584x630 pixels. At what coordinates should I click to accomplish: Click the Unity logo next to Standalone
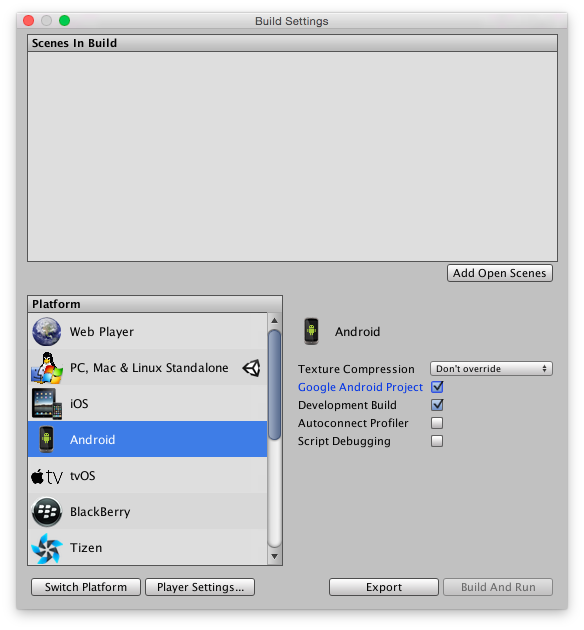click(x=251, y=368)
